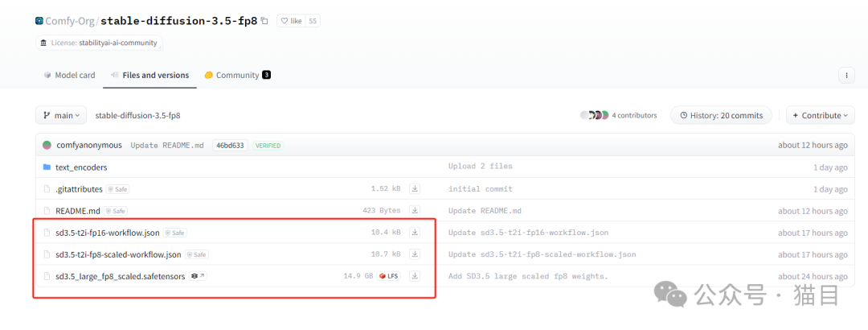Screen dimensions: 868x330
Task: Click the Safe badge beside README.md
Action: [115, 211]
